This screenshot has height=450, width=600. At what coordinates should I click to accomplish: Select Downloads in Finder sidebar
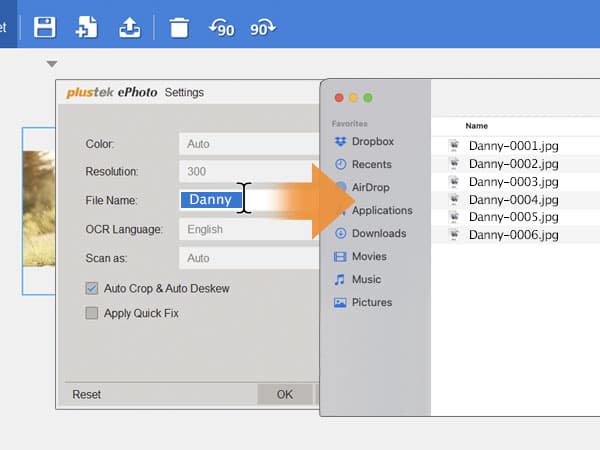[378, 233]
